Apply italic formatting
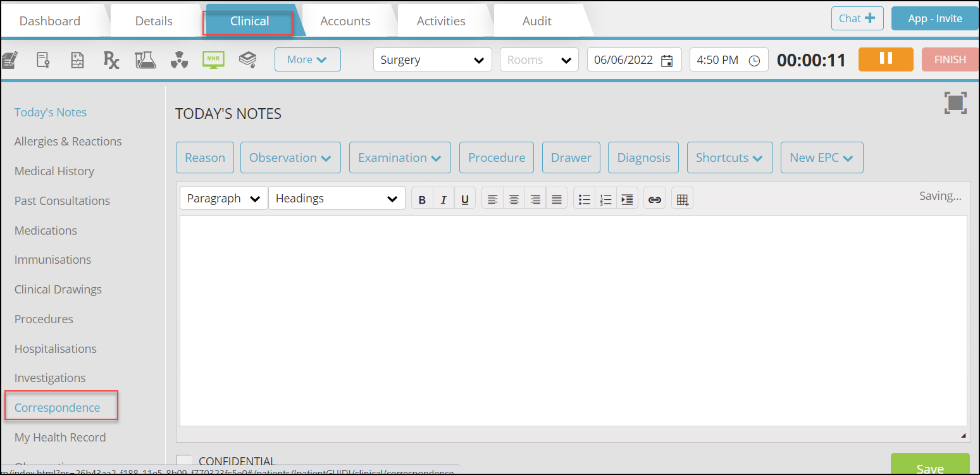The image size is (980, 475). pyautogui.click(x=443, y=199)
